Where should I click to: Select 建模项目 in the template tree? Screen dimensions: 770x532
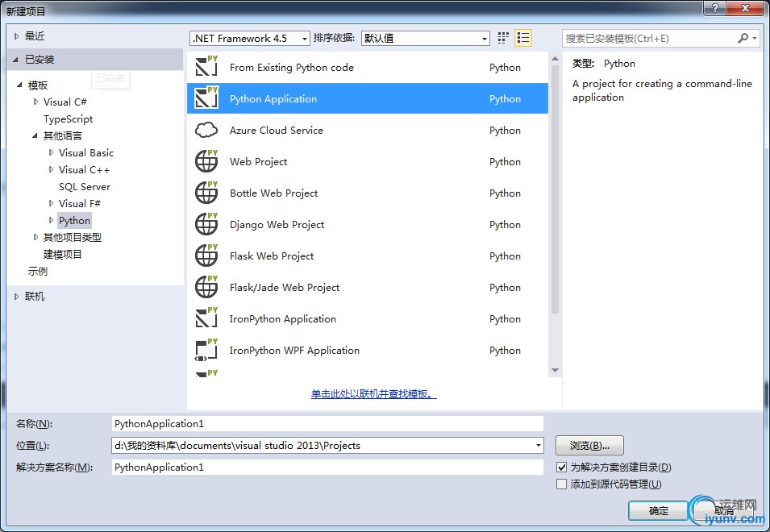point(62,254)
